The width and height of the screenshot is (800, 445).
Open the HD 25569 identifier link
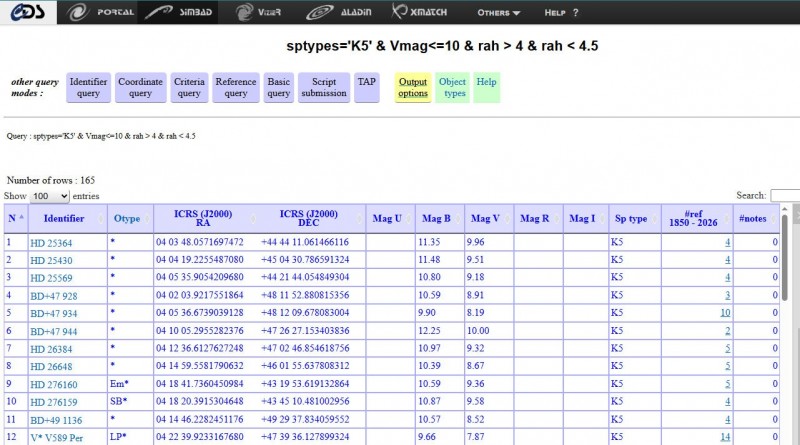(x=51, y=278)
